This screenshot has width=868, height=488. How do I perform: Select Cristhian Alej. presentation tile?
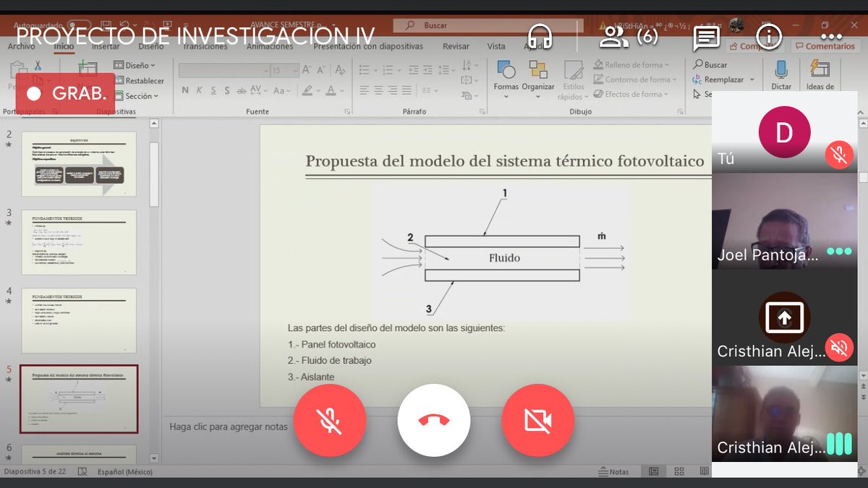point(784,317)
